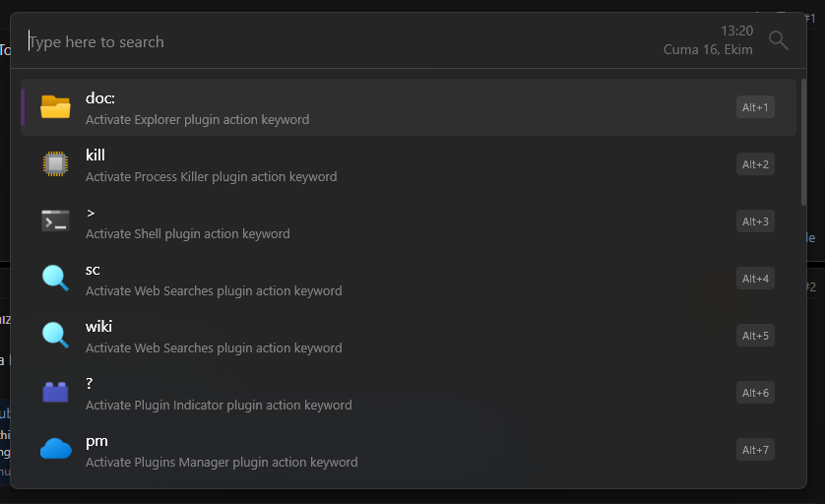The width and height of the screenshot is (825, 504).
Task: Click the yellow Explorer folder icon
Action: point(55,106)
